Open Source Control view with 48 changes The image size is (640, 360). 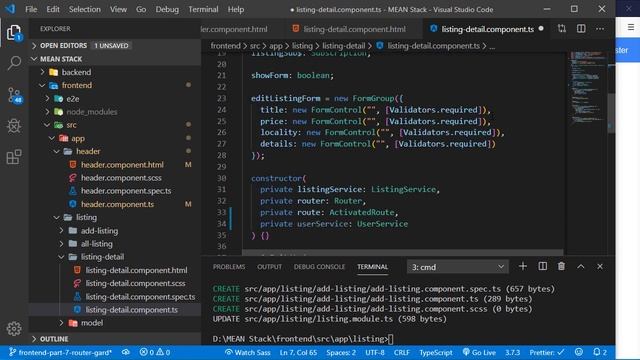coord(15,95)
